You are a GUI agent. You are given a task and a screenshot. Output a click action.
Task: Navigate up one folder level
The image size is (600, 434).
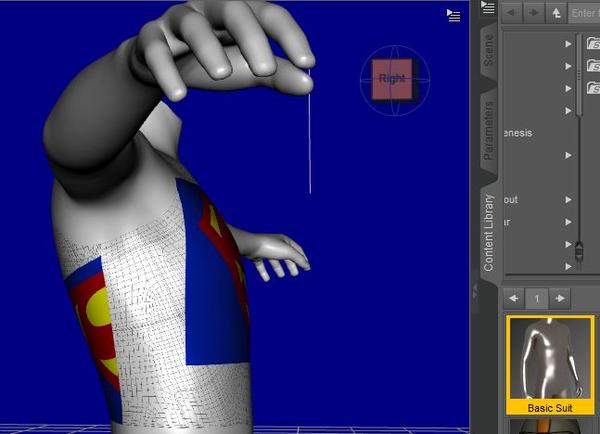tap(556, 13)
